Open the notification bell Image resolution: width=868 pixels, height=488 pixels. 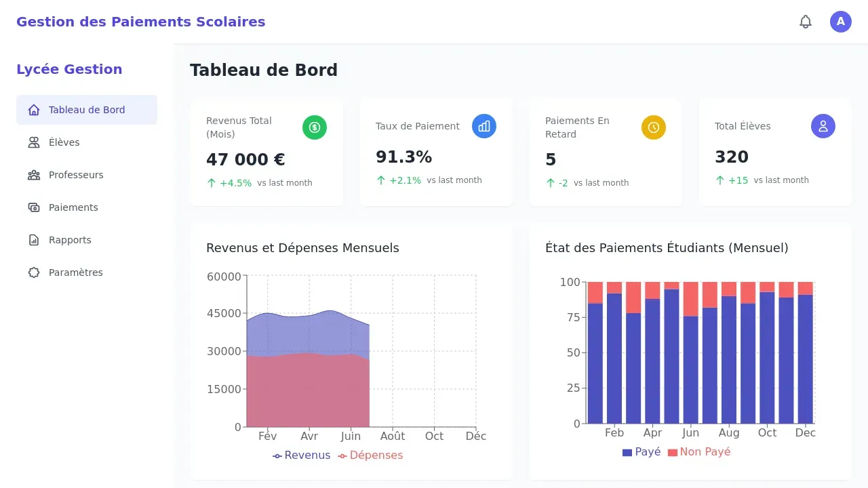click(806, 21)
